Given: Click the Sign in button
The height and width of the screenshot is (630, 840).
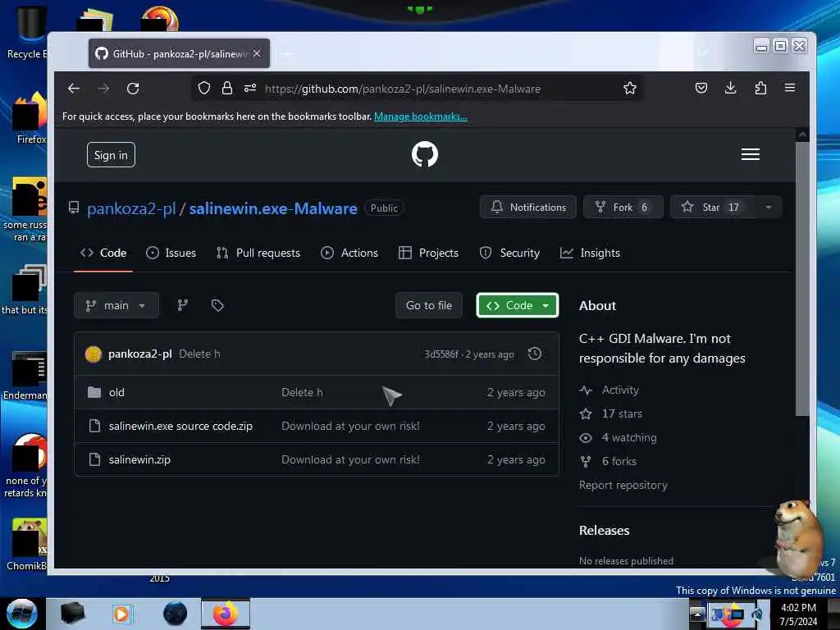Looking at the screenshot, I should (111, 155).
